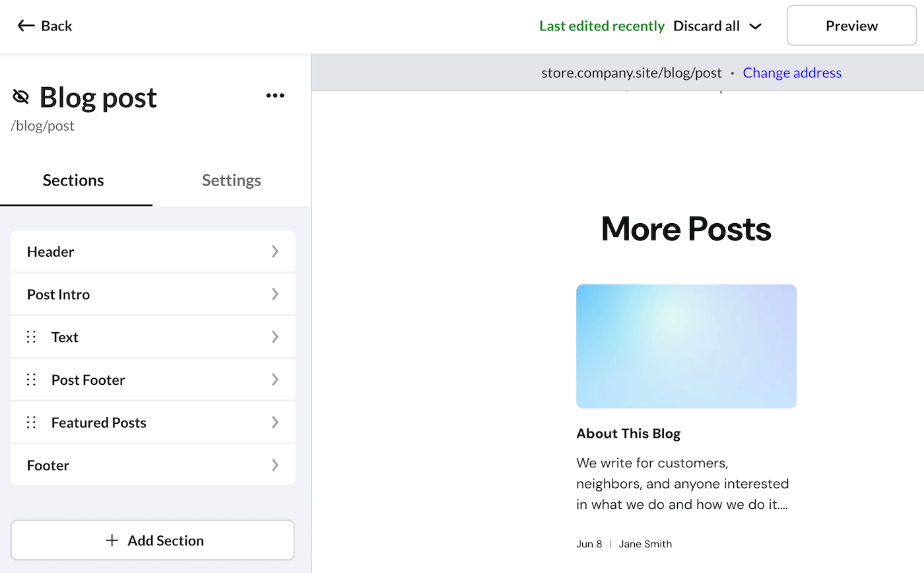
Task: Select the Header section label
Action: [50, 252]
